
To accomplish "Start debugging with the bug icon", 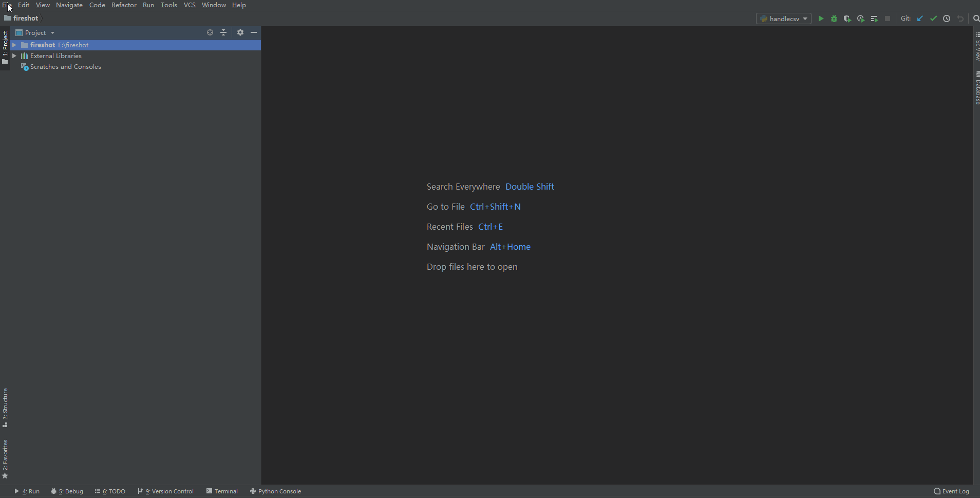I will coord(834,19).
